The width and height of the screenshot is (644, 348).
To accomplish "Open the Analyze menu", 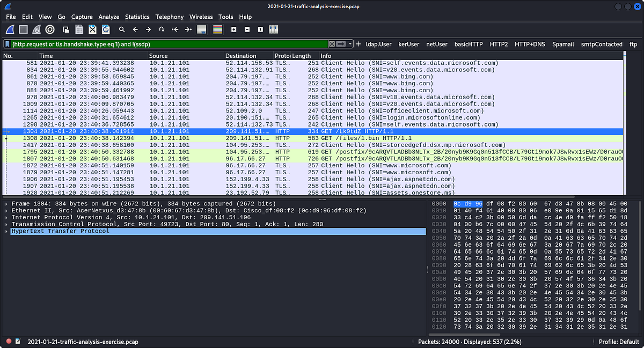I will pos(108,17).
